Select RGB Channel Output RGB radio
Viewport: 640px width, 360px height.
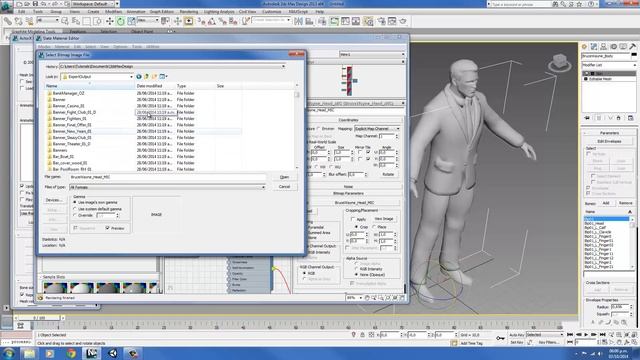304,273
